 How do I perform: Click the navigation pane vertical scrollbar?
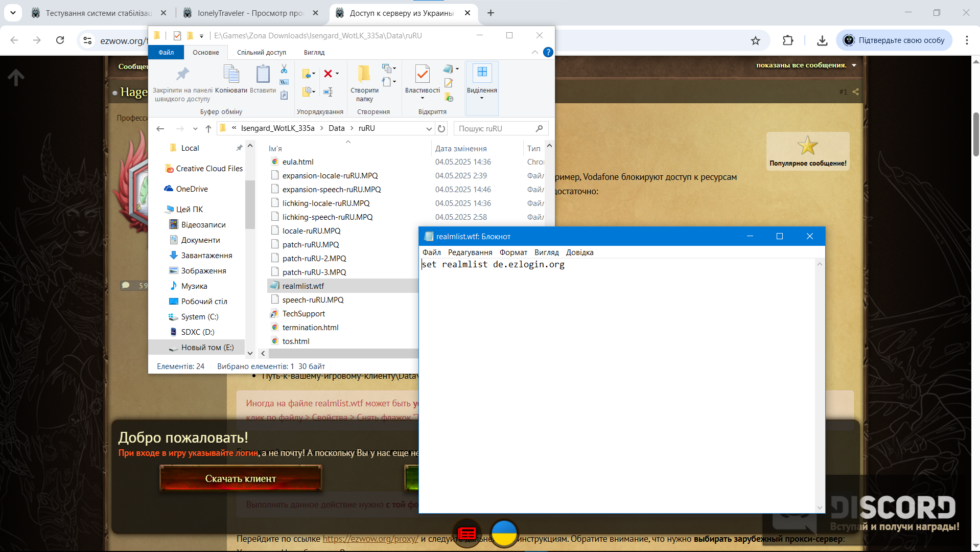click(250, 204)
